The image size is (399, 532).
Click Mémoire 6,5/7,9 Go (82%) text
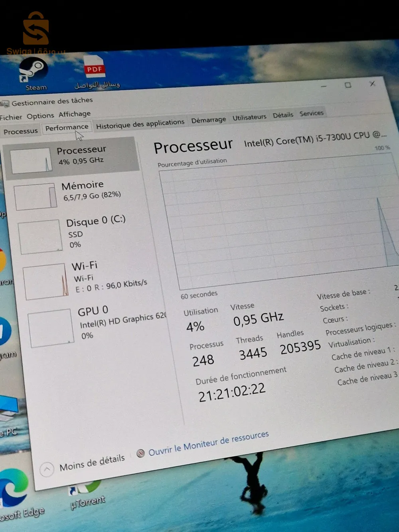92,196
